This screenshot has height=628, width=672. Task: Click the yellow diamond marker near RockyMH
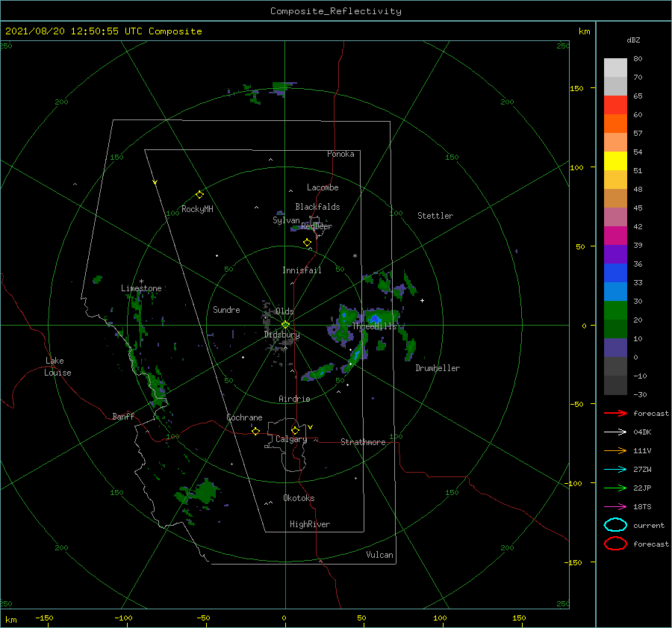tap(199, 195)
